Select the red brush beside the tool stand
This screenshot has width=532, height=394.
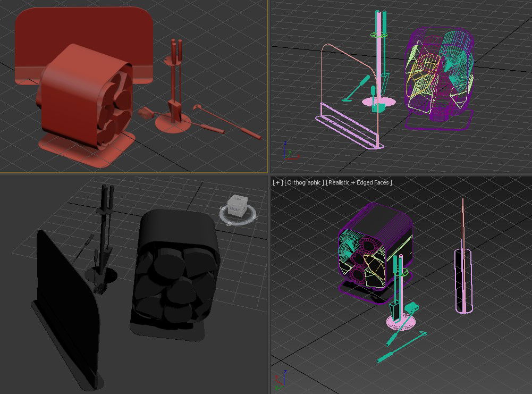point(145,113)
